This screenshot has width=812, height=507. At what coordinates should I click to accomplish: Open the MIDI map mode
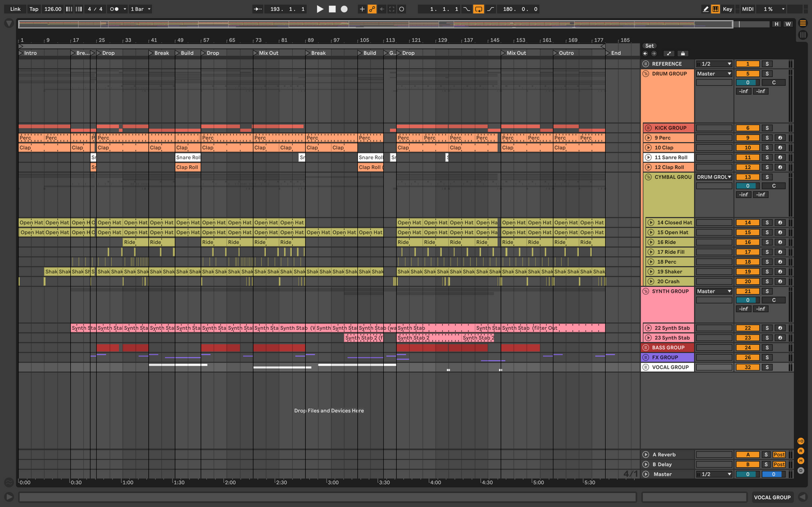click(x=747, y=9)
